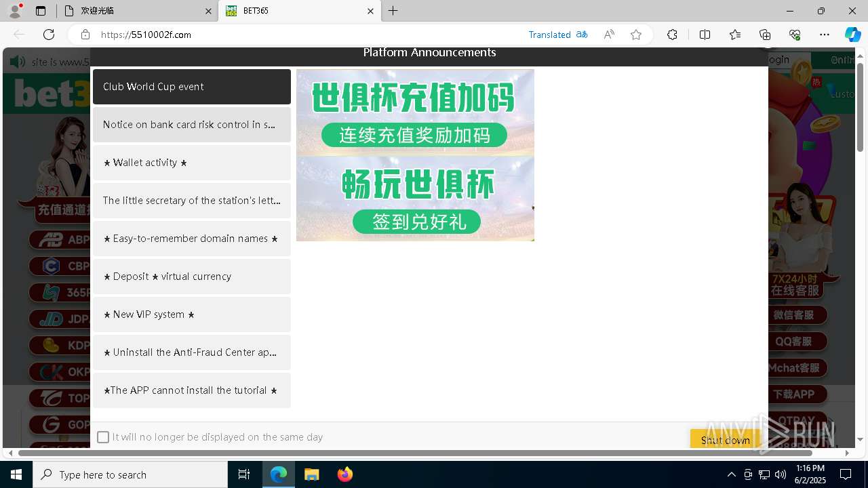Close the BET365 tab
868x488 pixels.
click(371, 11)
